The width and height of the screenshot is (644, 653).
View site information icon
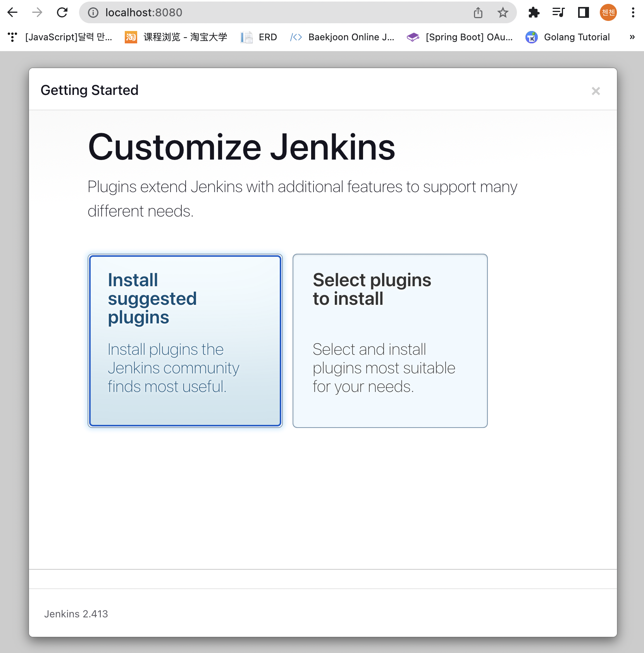tap(93, 12)
